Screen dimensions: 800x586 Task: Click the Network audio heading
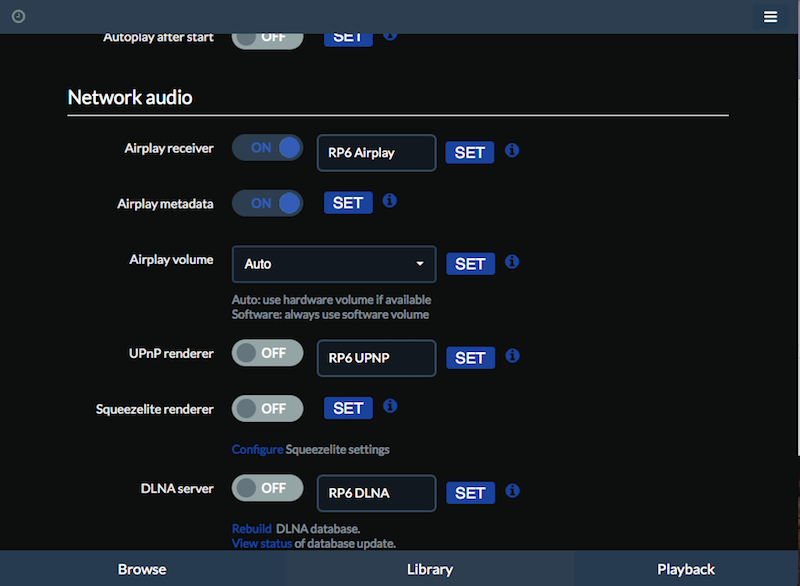(x=130, y=97)
